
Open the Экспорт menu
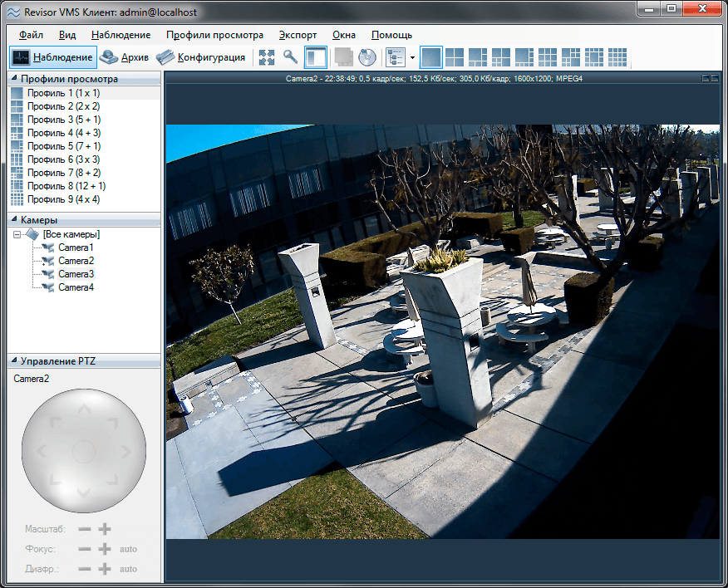[x=298, y=35]
